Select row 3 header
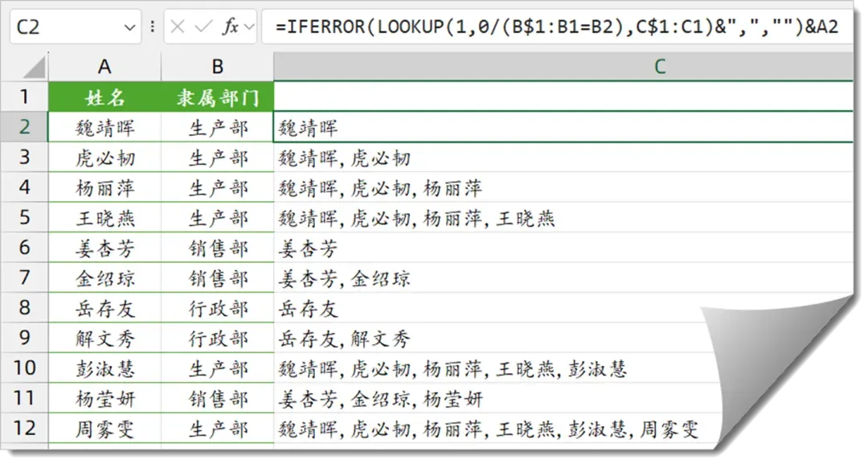 tap(24, 158)
